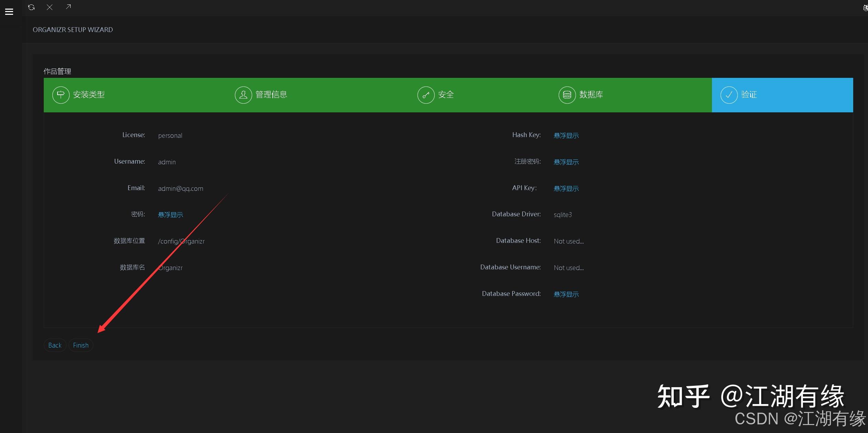
Task: Switch to the 安装类型 wizard step
Action: pos(89,95)
